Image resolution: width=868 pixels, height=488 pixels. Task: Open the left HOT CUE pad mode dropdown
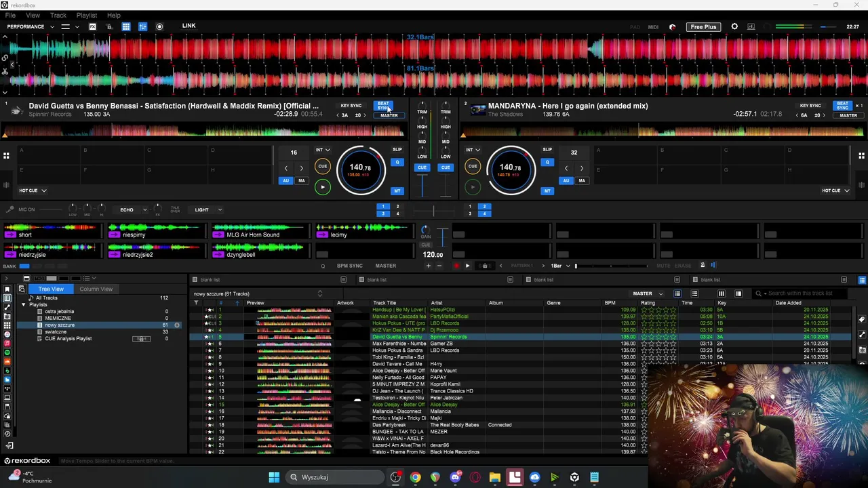[32, 190]
